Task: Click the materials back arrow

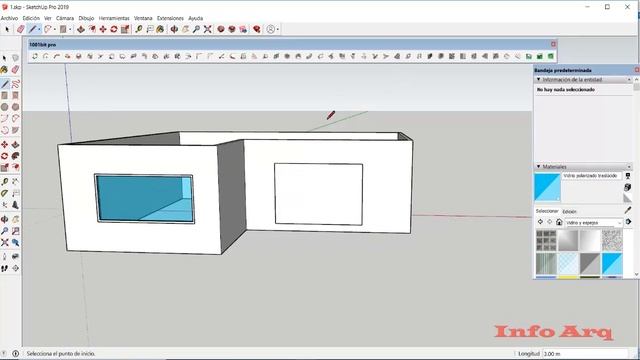Action: [x=540, y=222]
